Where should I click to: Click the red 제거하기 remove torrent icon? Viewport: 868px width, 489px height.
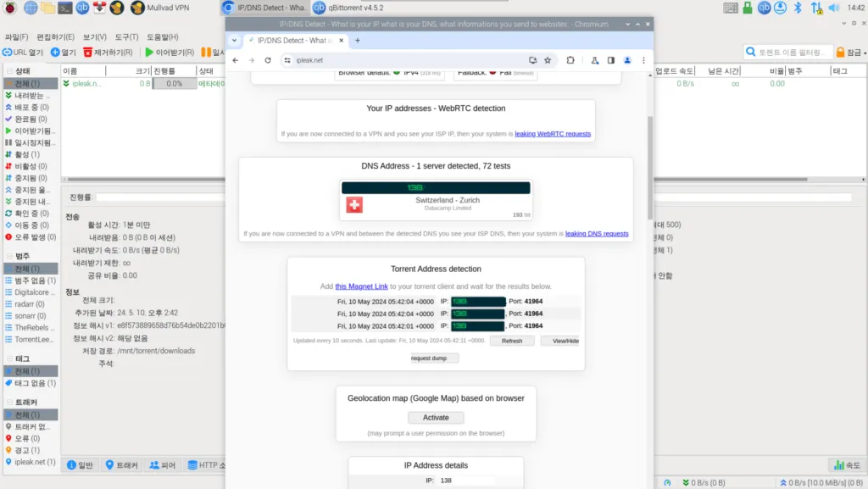[x=88, y=52]
